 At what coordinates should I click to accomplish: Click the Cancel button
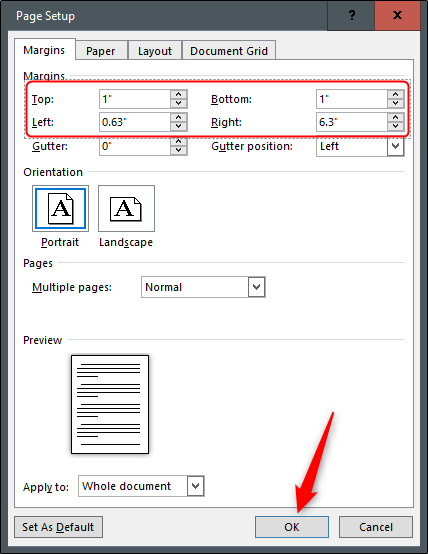point(376,527)
